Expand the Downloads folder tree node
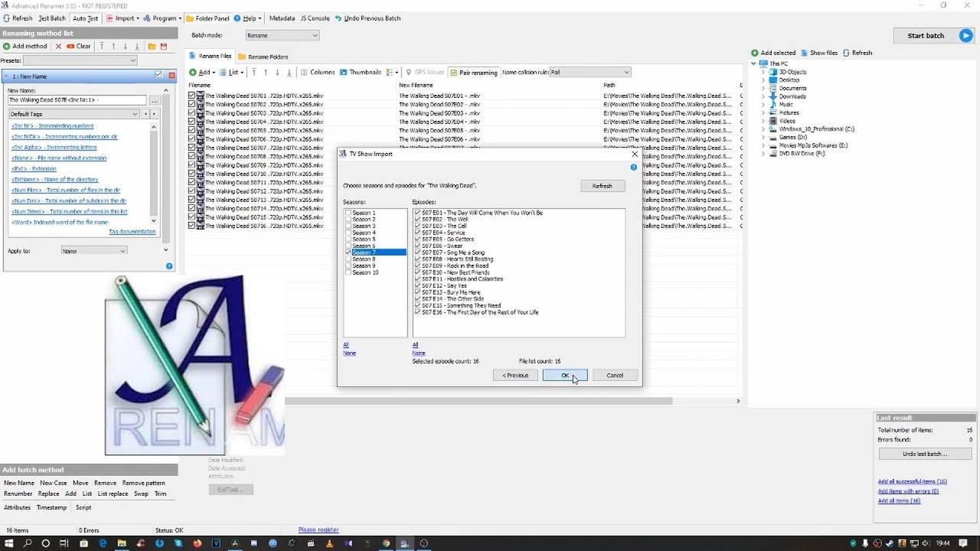Viewport: 980px width, 551px height. click(763, 96)
